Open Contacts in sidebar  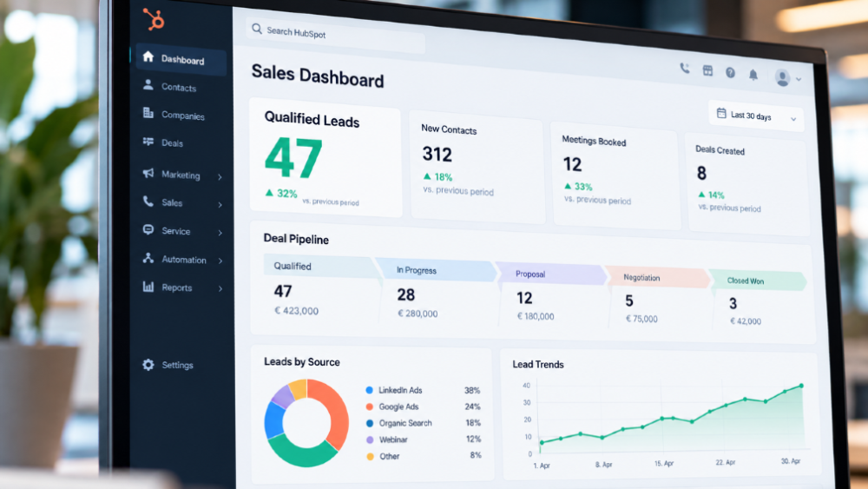tap(179, 87)
